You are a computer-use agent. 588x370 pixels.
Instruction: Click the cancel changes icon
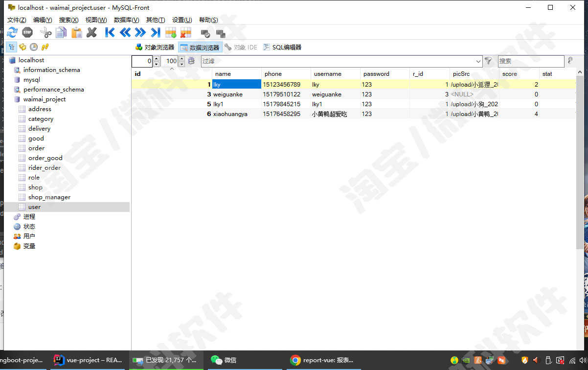coord(221,33)
